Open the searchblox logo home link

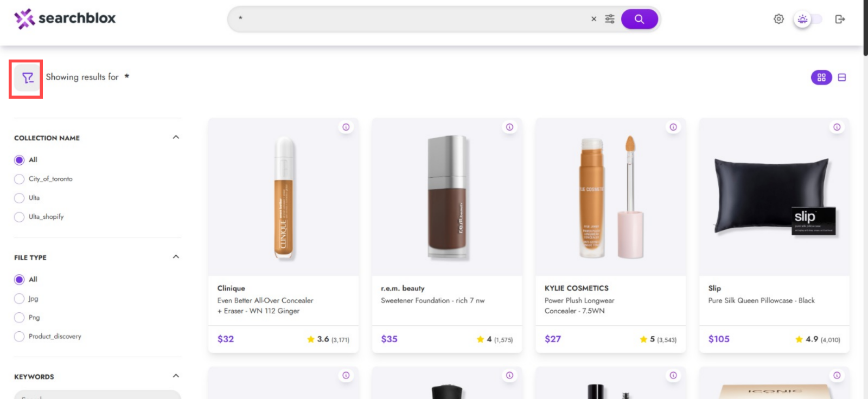point(65,18)
